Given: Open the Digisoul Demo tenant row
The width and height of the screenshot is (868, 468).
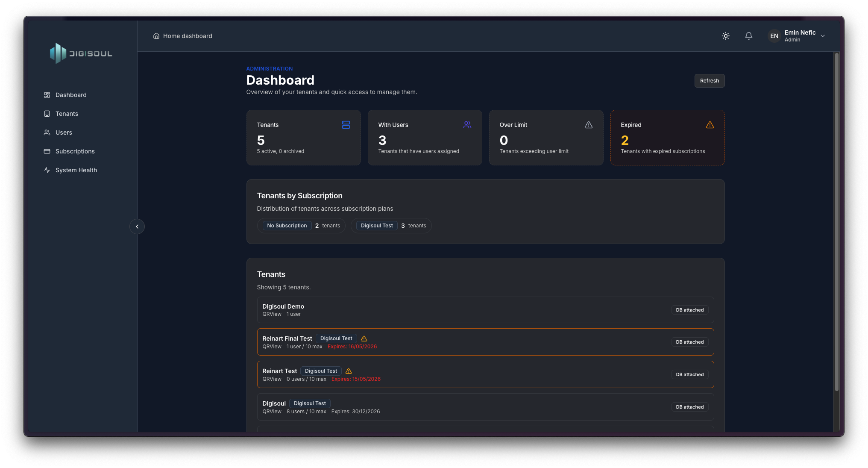Looking at the screenshot, I should coord(485,310).
